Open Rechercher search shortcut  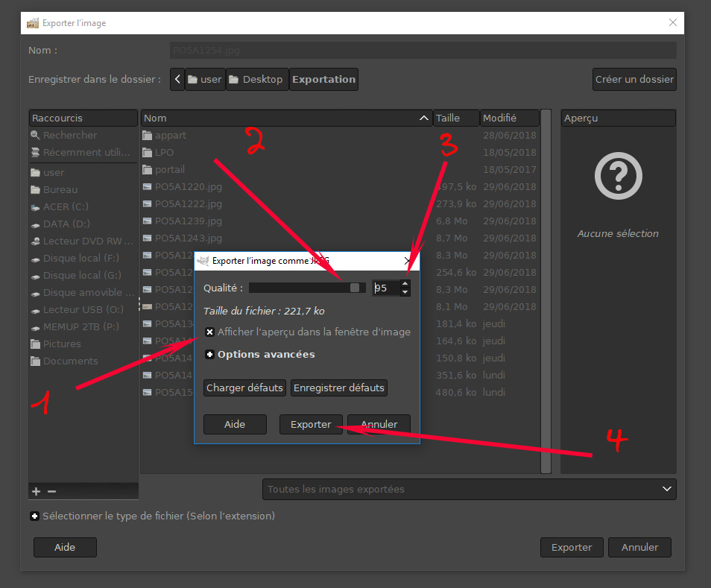click(69, 136)
